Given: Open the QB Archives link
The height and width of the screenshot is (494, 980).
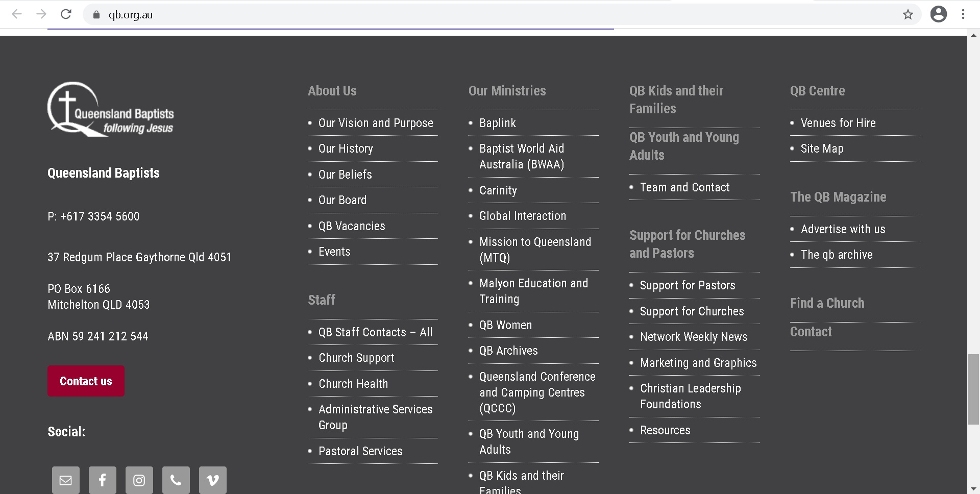Looking at the screenshot, I should click(508, 351).
